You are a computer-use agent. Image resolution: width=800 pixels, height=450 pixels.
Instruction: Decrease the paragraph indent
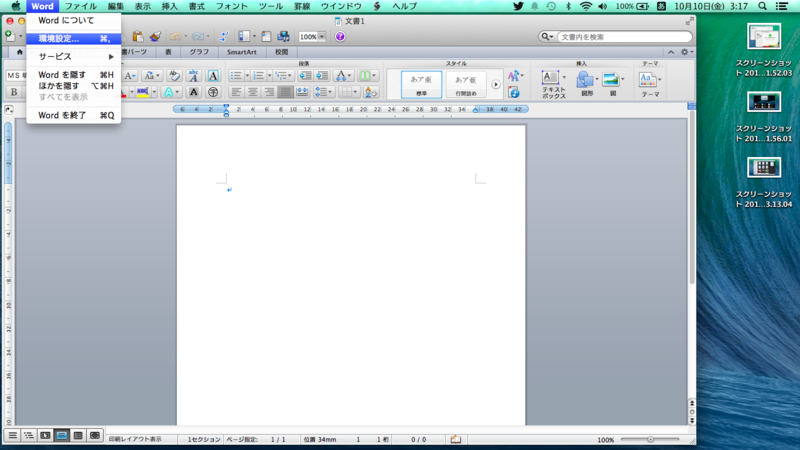[306, 76]
